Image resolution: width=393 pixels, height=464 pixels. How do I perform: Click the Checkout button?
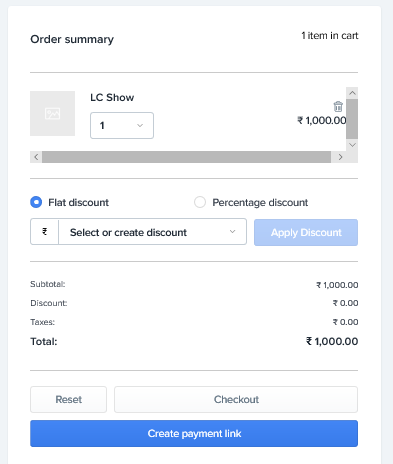(236, 399)
